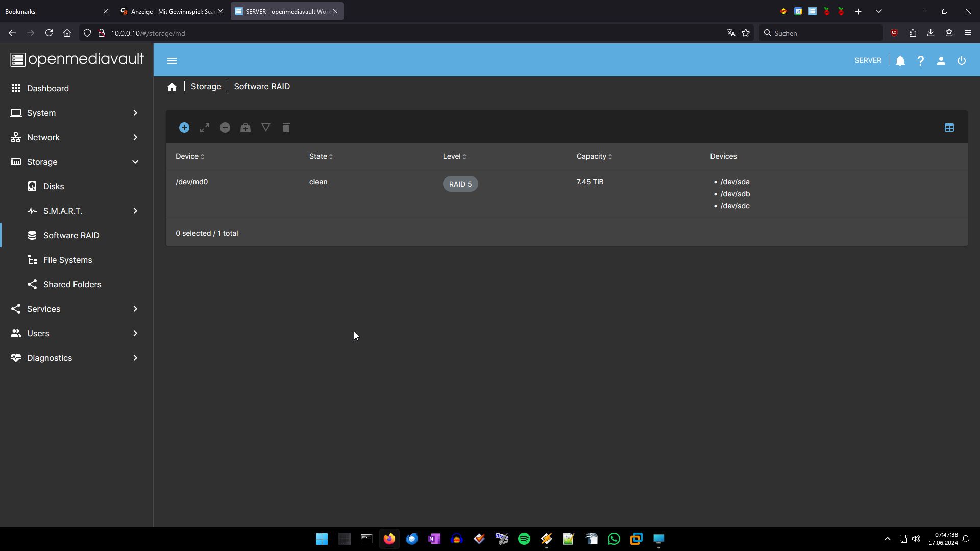Toggle the sidebar with hamburger menu

tap(172, 61)
